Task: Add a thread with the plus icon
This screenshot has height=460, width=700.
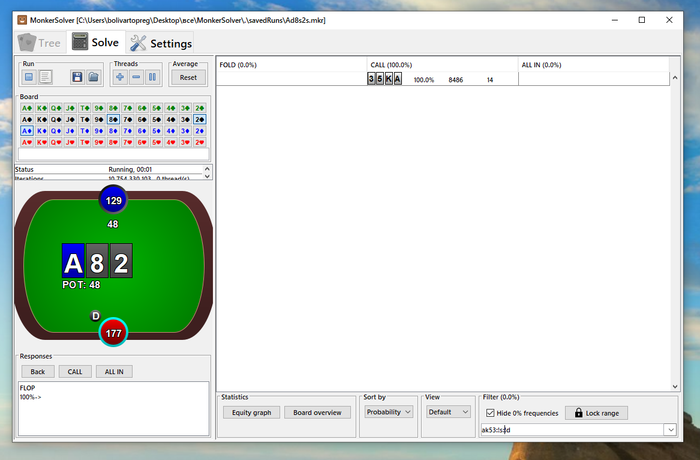Action: click(120, 77)
